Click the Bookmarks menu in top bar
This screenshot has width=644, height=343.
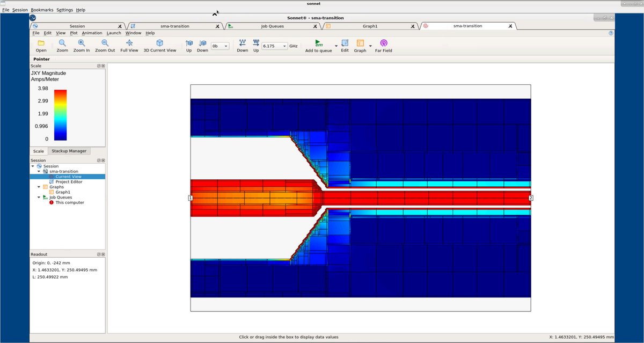click(x=42, y=10)
